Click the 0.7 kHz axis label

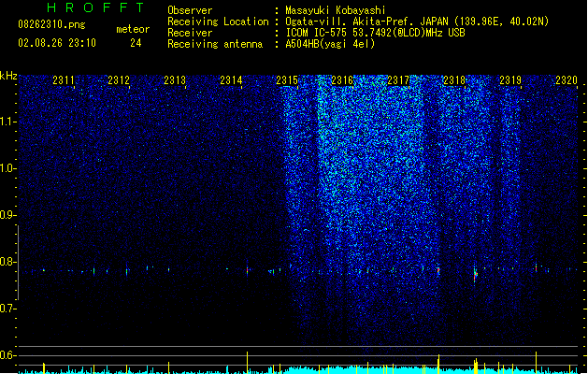(x=8, y=309)
